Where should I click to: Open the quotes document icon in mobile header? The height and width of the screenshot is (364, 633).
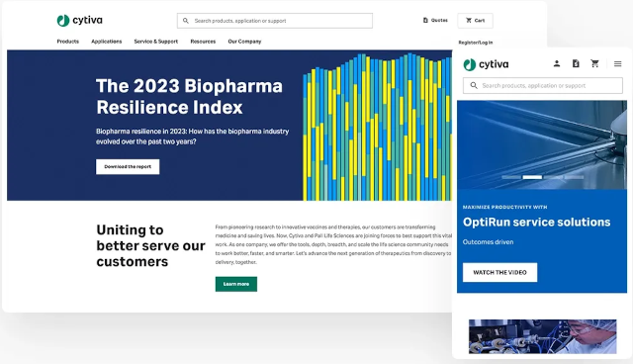pos(576,63)
